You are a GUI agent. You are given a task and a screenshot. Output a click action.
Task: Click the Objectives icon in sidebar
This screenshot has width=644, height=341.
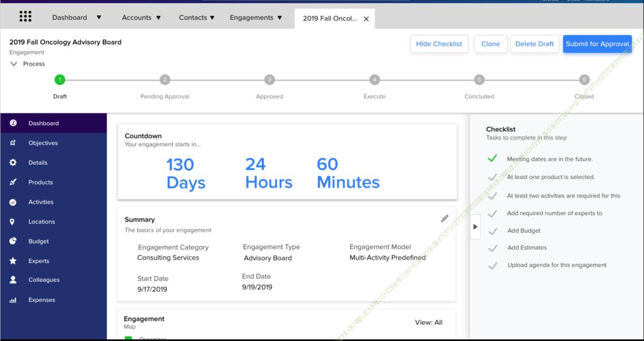tap(13, 143)
